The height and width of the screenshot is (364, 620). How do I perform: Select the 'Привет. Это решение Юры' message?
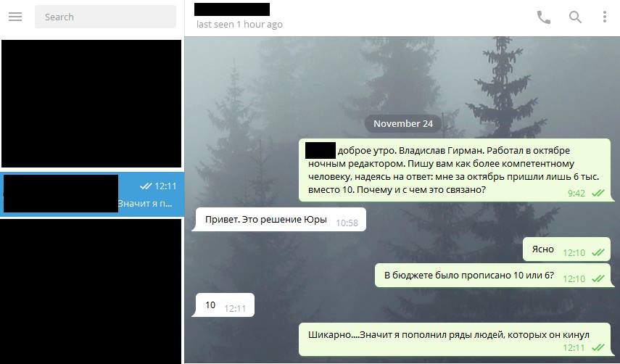tap(280, 220)
